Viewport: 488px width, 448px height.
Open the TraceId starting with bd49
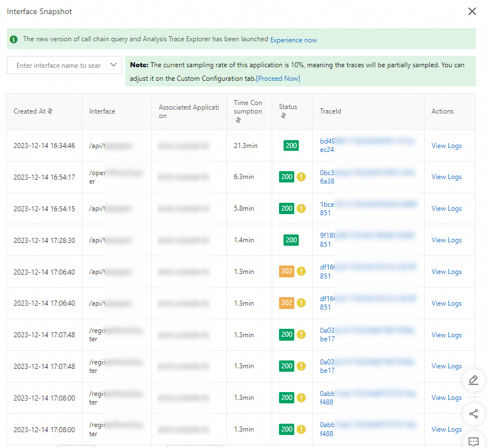(367, 145)
